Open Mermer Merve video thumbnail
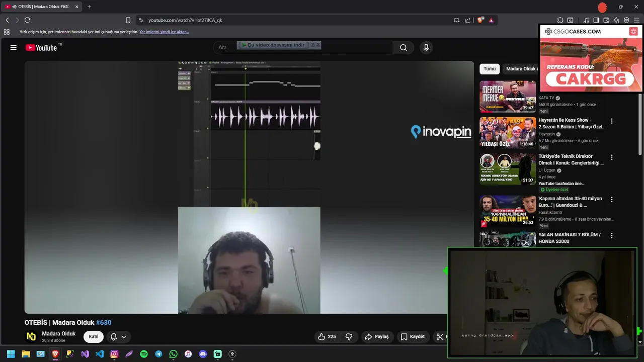Screen dimensions: 644x362 [508, 97]
